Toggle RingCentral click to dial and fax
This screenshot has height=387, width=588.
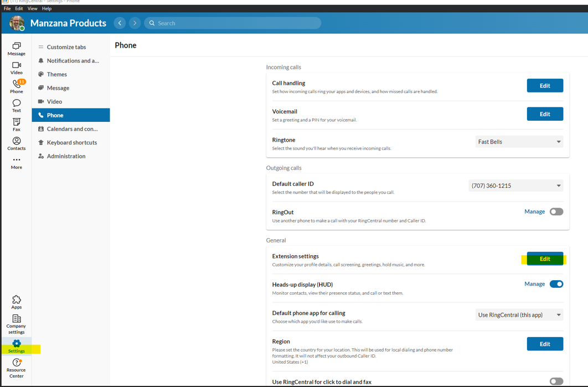point(556,381)
